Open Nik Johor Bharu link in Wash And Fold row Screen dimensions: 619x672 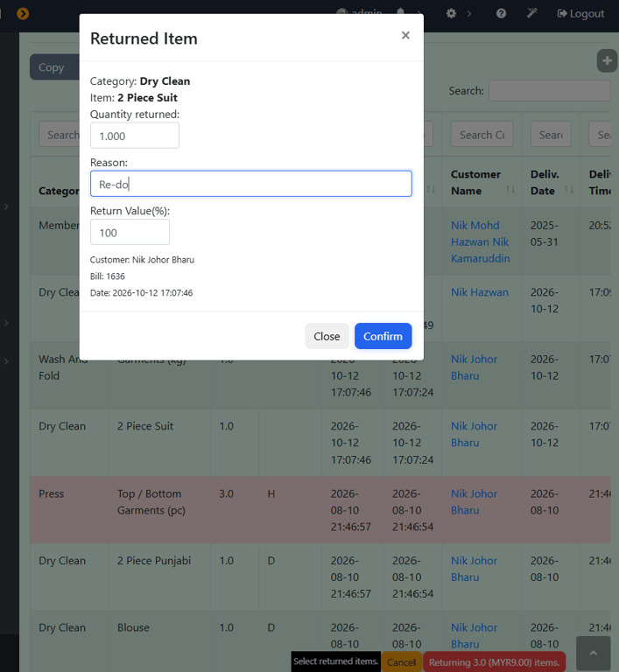click(x=474, y=367)
